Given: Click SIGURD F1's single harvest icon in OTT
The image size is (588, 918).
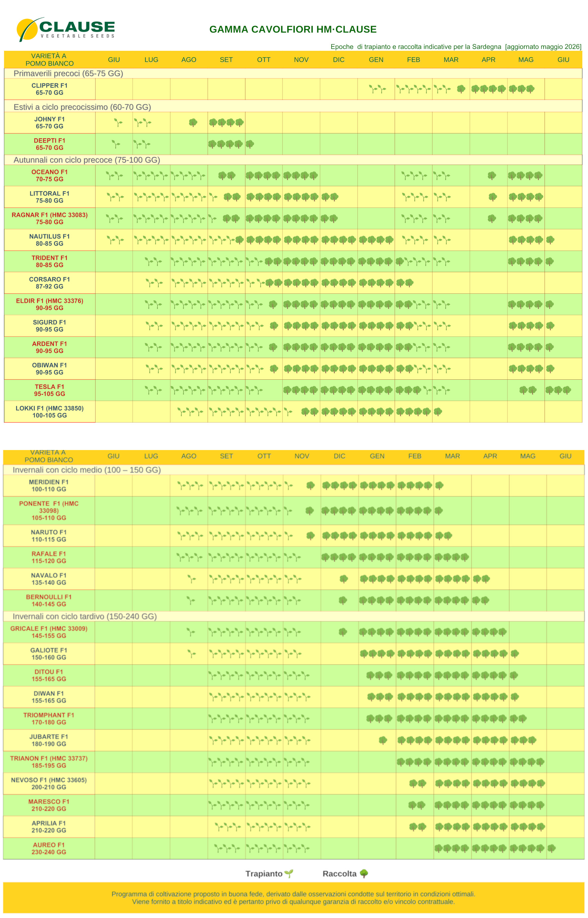Looking at the screenshot, I should coord(274,326).
